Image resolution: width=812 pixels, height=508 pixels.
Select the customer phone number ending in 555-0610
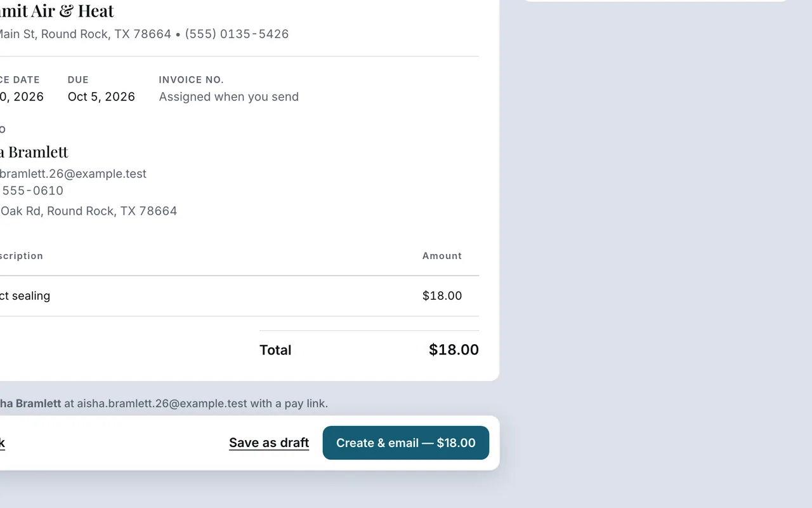(x=32, y=190)
